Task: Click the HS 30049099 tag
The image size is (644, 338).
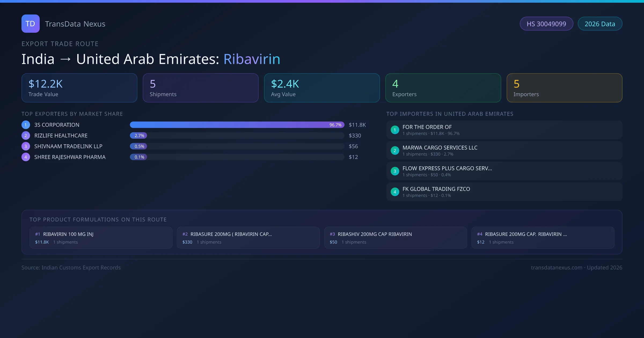Action: [x=546, y=24]
